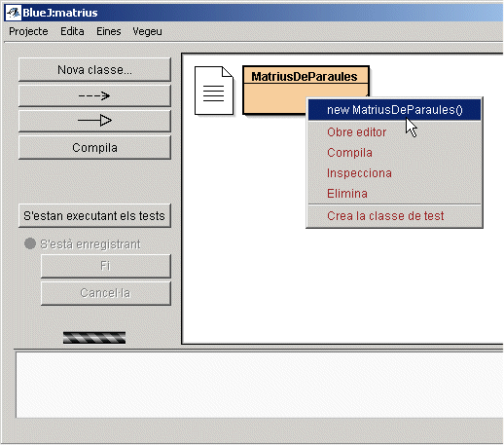
Task: Click the Compila button in sidebar
Action: pos(94,148)
